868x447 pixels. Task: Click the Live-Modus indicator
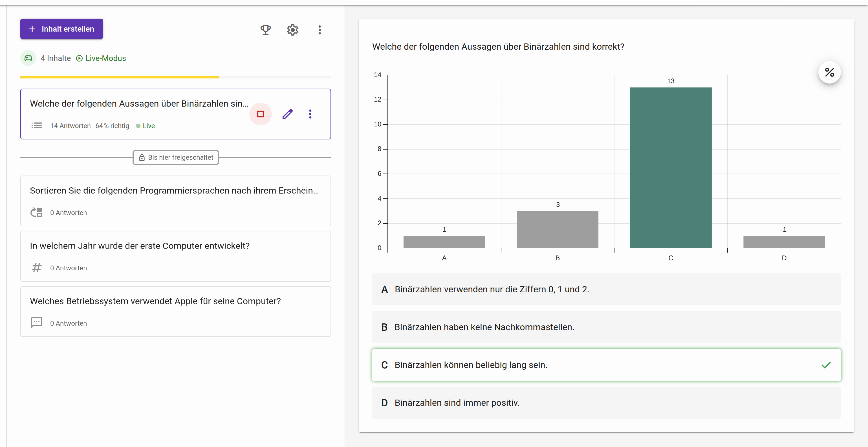click(x=101, y=58)
